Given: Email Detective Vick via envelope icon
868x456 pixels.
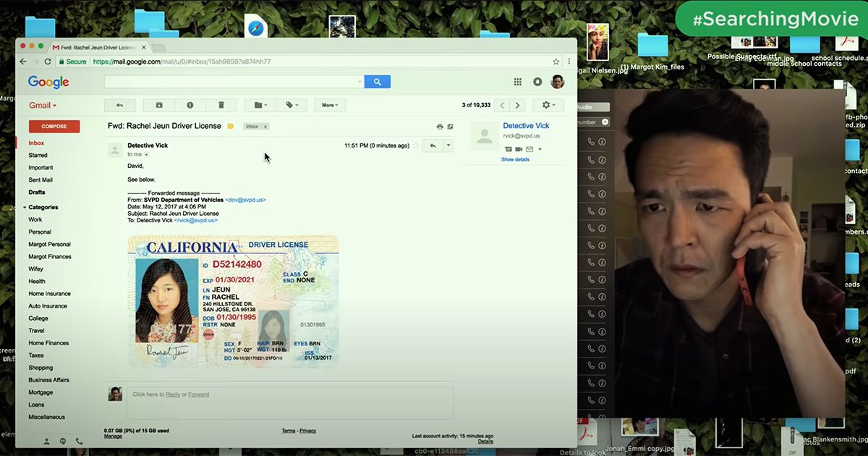Looking at the screenshot, I should 529,149.
